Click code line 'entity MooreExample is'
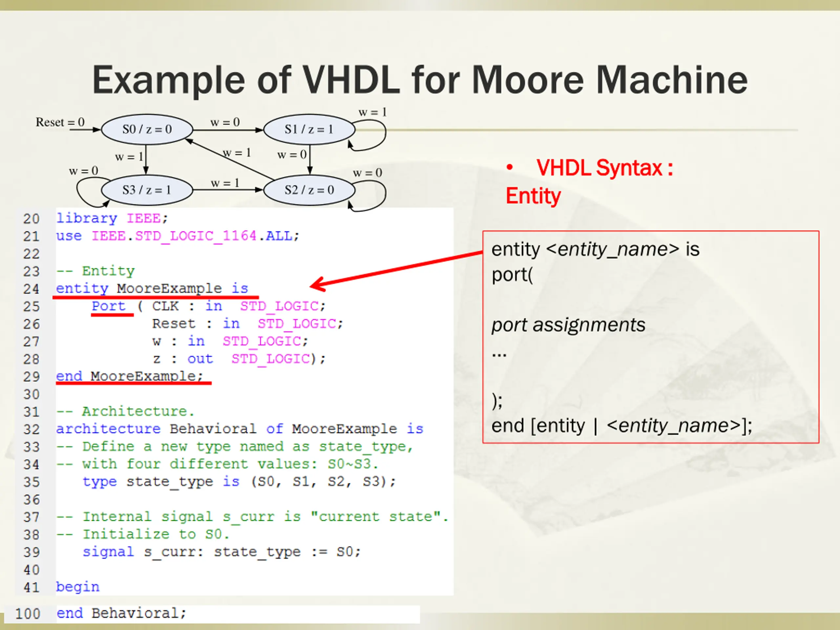Image resolution: width=840 pixels, height=630 pixels. (152, 289)
